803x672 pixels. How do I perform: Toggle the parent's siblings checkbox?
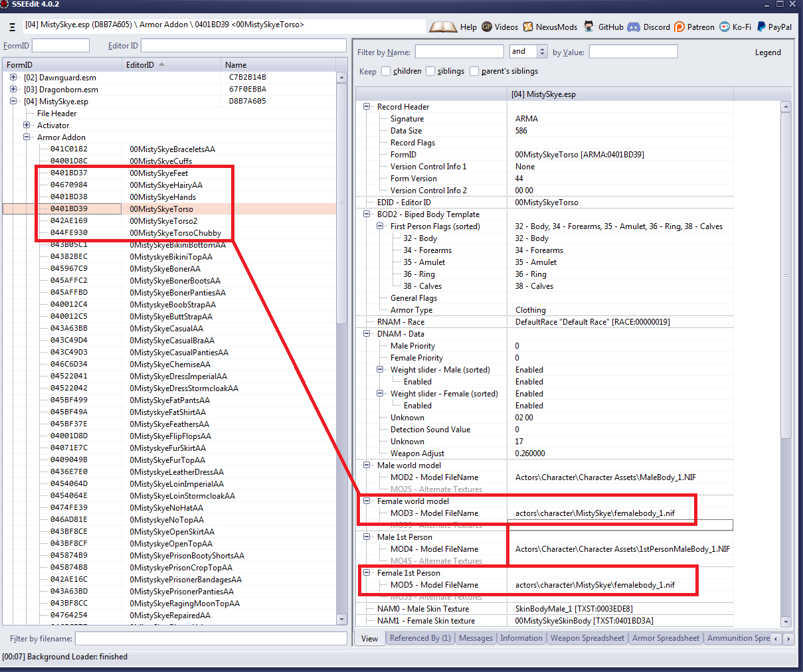tap(474, 71)
